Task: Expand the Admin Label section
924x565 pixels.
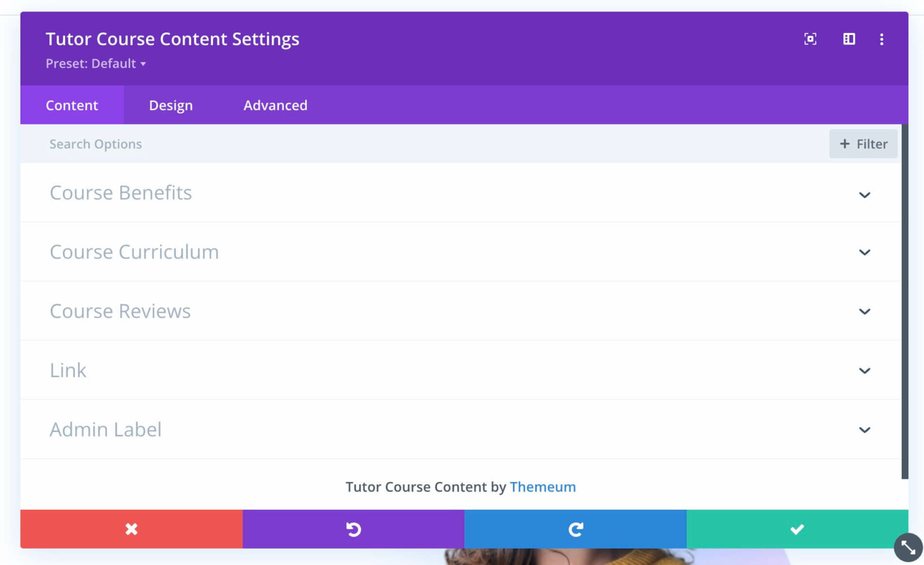Action: pos(864,430)
